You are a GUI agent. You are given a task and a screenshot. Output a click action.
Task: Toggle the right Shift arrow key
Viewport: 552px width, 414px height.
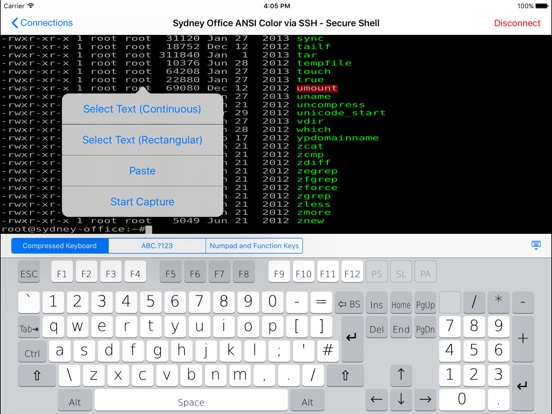click(345, 376)
